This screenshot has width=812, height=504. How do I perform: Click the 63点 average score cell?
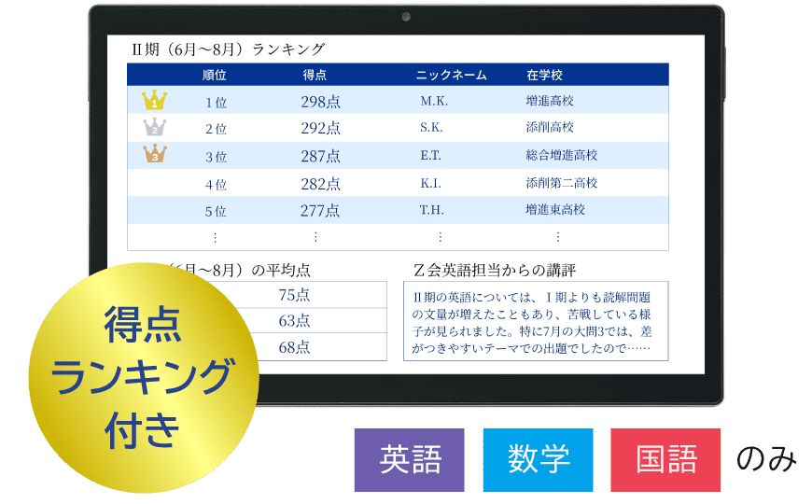294,321
